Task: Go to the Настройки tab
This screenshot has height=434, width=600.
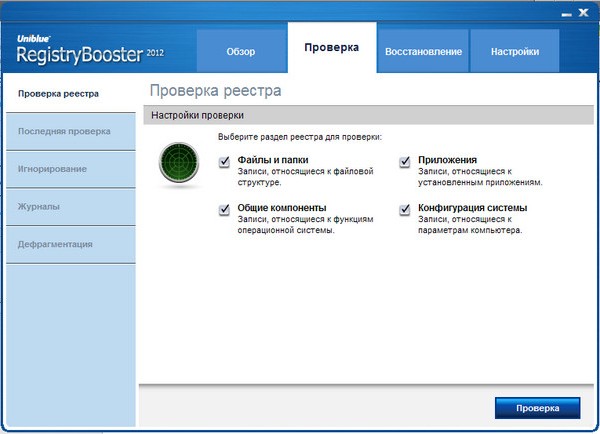Action: (515, 52)
